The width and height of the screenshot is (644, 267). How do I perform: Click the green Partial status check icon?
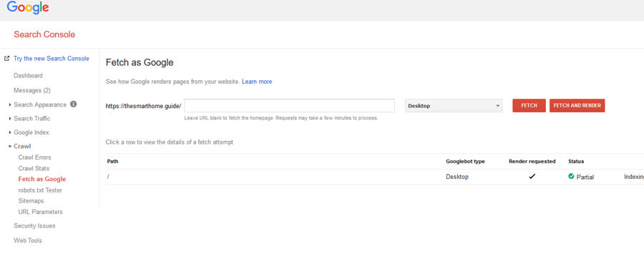coord(571,176)
